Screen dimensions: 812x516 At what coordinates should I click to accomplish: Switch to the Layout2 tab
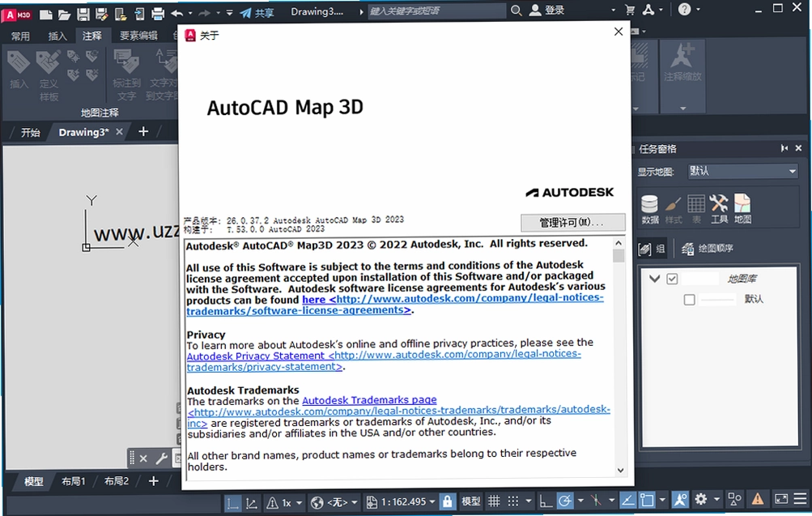coord(117,481)
